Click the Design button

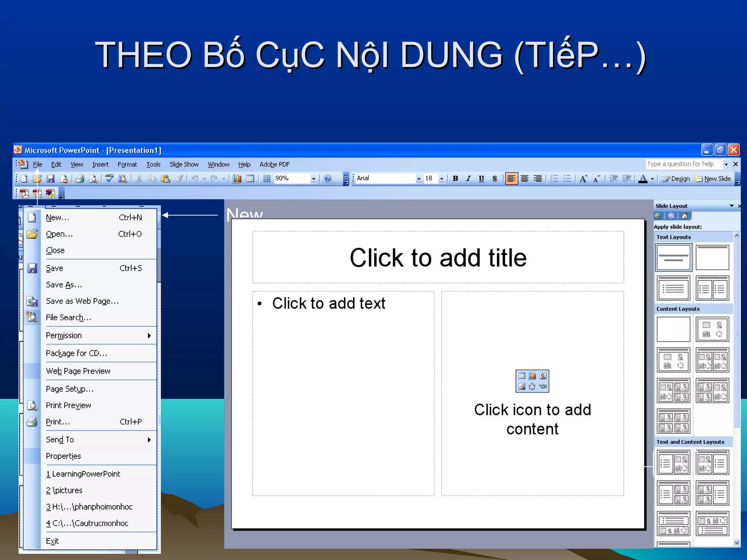coord(676,179)
